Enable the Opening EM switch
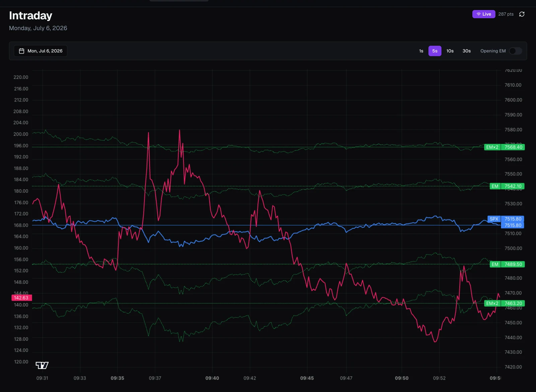This screenshot has width=536, height=392. 515,51
